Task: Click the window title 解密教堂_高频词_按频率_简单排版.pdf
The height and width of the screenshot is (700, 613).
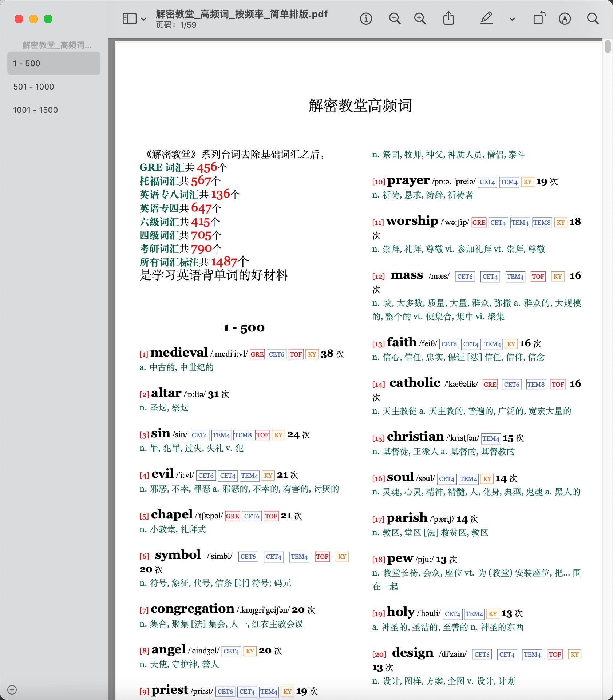Action: (x=242, y=14)
